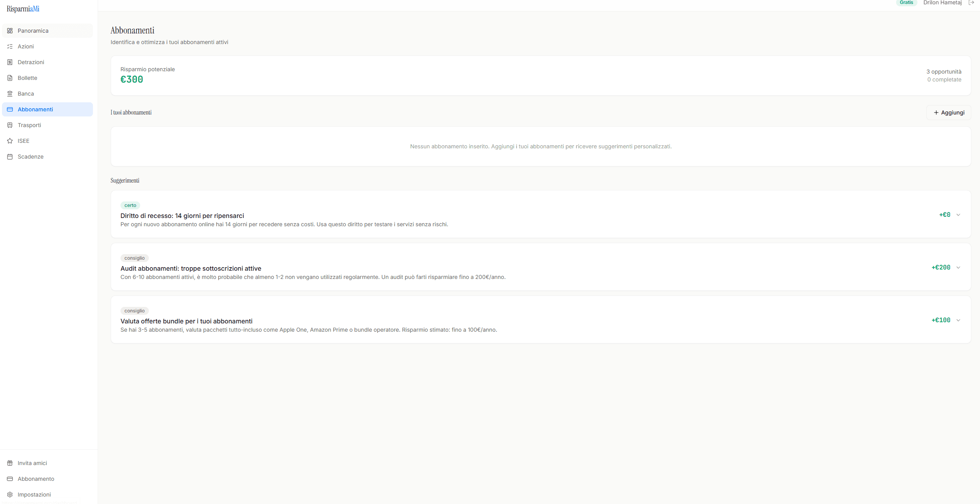Click the Aggiungi button
Viewport: 980px width, 504px height.
949,113
